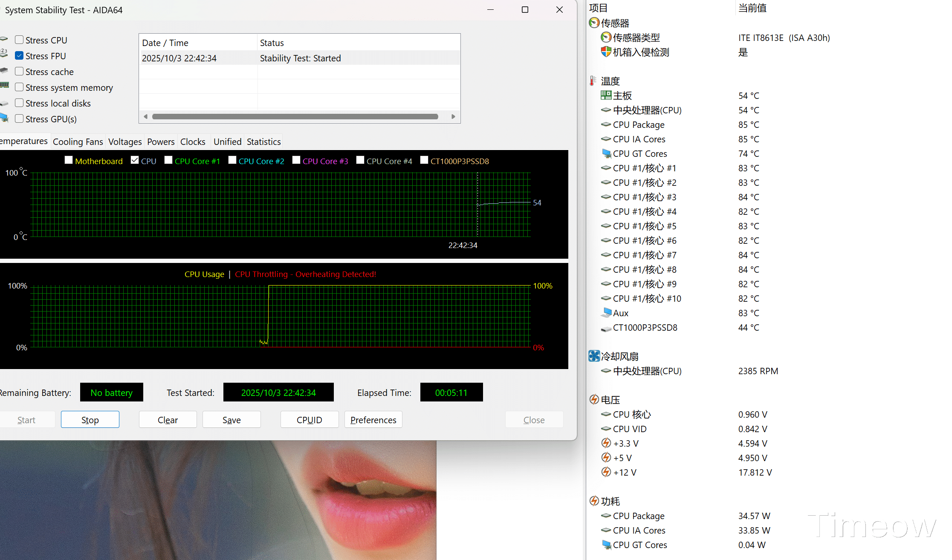Click the chassis intrusion shield icon
The height and width of the screenshot is (560, 952).
pyautogui.click(x=606, y=52)
